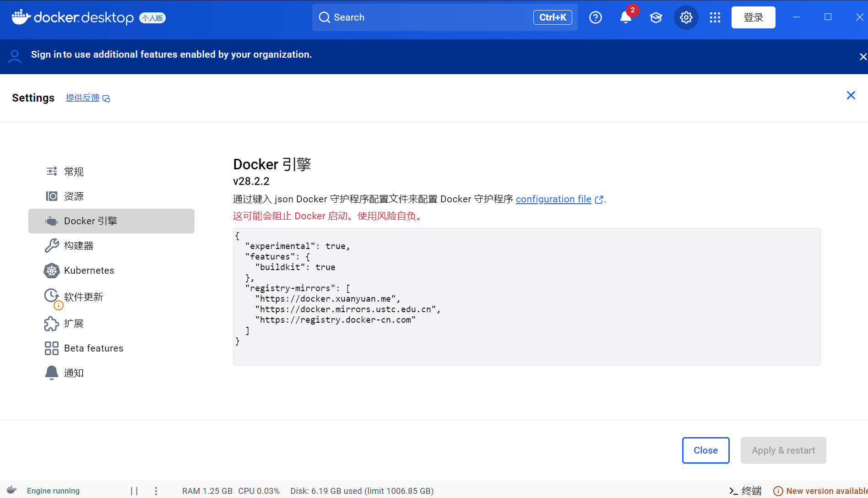Open the 常规 settings section
This screenshot has height=498, width=868.
[111, 172]
